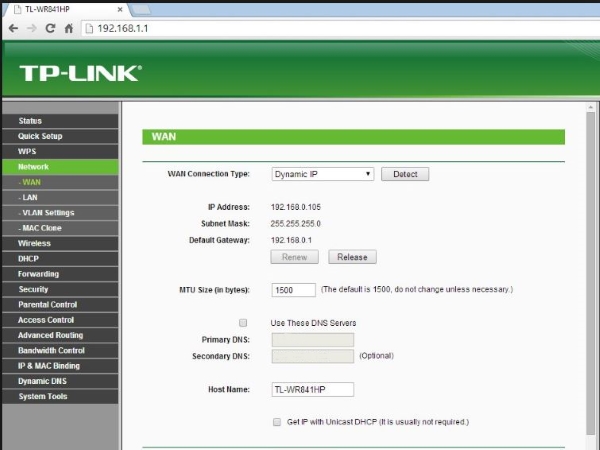Open Quick Setup in the sidebar
The height and width of the screenshot is (450, 600).
pyautogui.click(x=60, y=136)
